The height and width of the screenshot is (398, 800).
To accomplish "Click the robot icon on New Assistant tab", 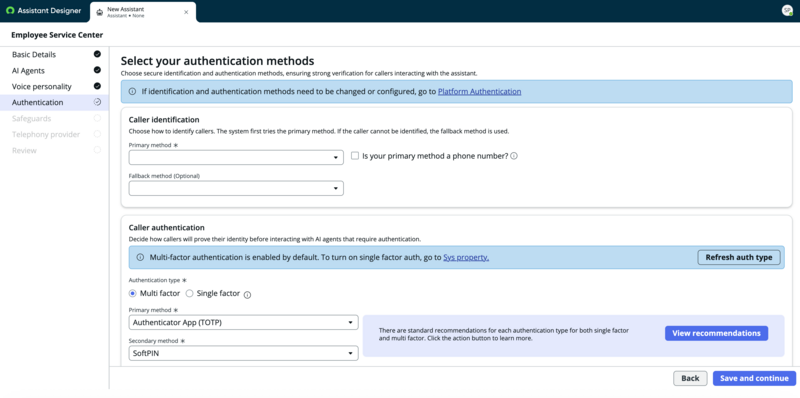I will [99, 12].
